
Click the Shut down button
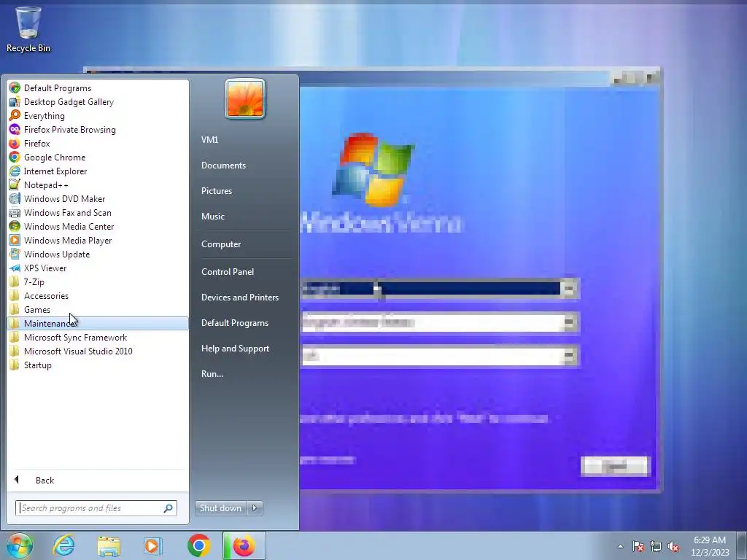(220, 508)
